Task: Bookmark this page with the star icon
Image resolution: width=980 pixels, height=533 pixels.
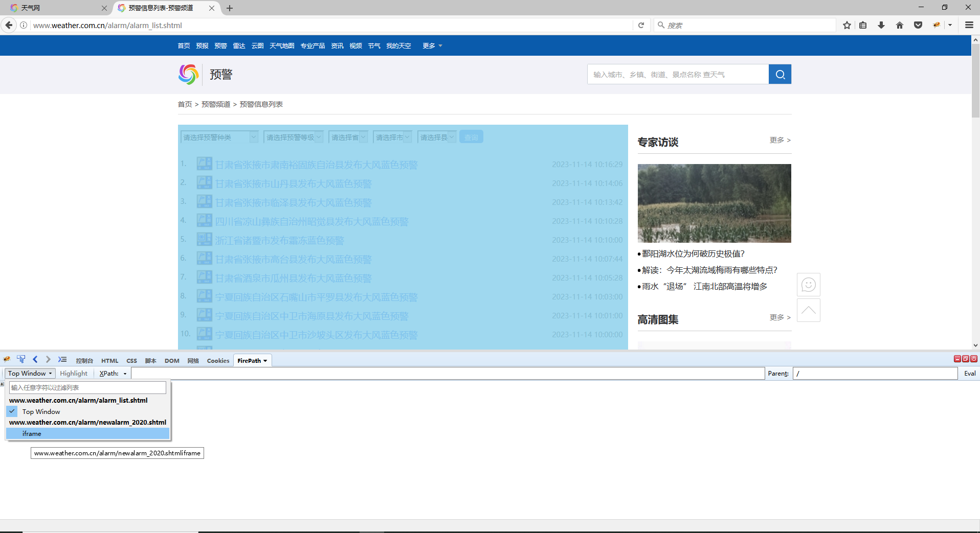Action: tap(846, 25)
